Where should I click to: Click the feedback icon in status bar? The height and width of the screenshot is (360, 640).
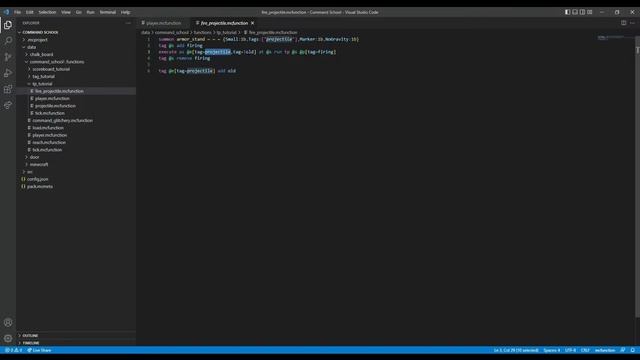tap(622, 350)
